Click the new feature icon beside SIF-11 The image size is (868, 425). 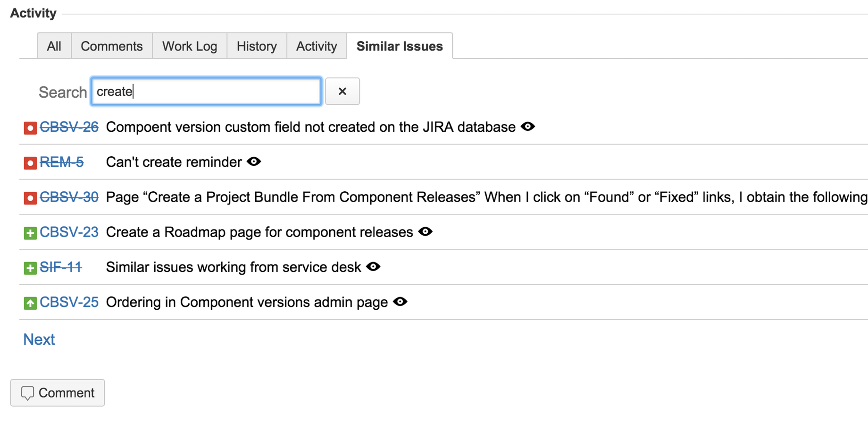coord(30,268)
